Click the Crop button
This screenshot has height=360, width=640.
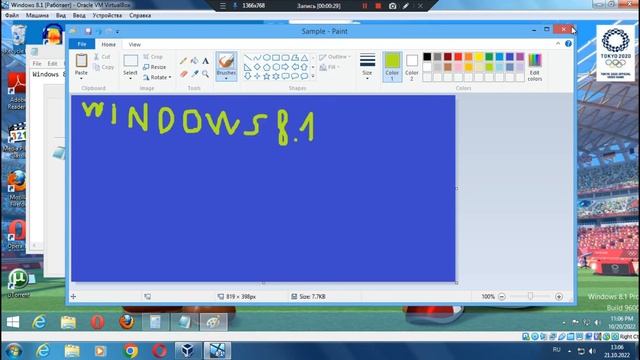click(153, 57)
